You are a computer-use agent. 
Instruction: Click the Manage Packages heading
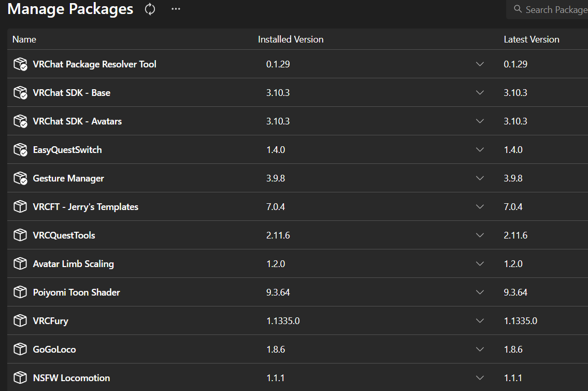coord(70,9)
